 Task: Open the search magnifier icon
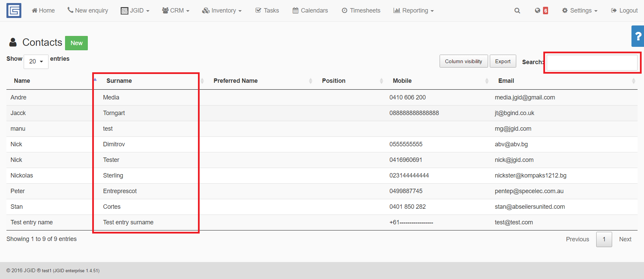pyautogui.click(x=517, y=11)
